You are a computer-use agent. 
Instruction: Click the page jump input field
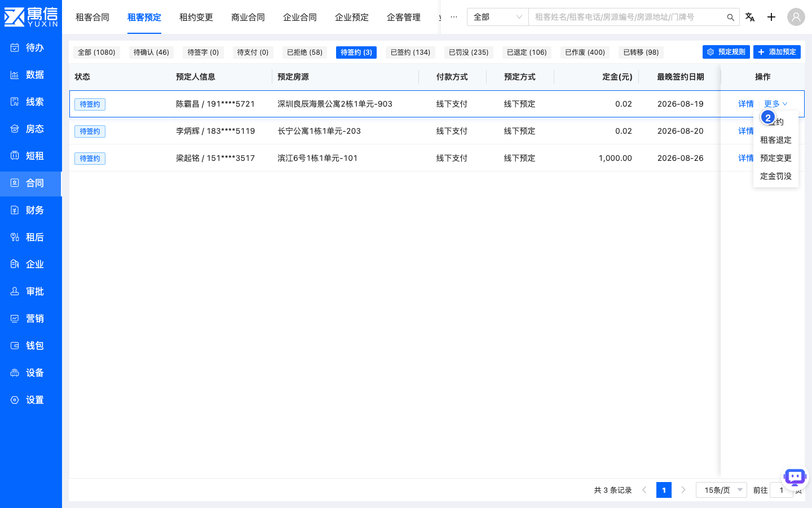[x=782, y=490]
